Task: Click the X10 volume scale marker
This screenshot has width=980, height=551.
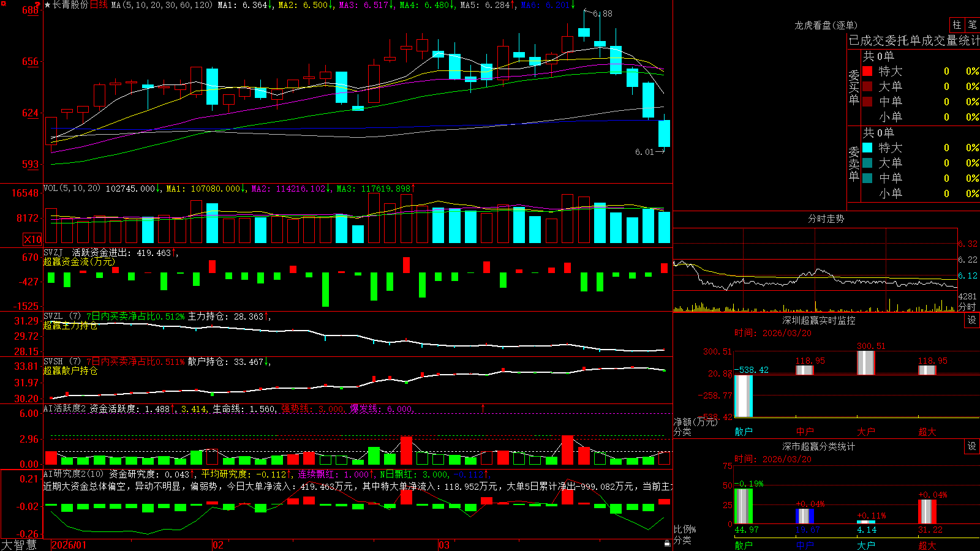Action: coord(32,239)
